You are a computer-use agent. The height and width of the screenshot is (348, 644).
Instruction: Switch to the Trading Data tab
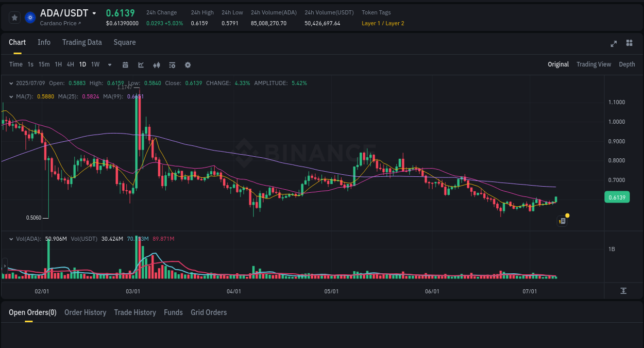(x=82, y=42)
